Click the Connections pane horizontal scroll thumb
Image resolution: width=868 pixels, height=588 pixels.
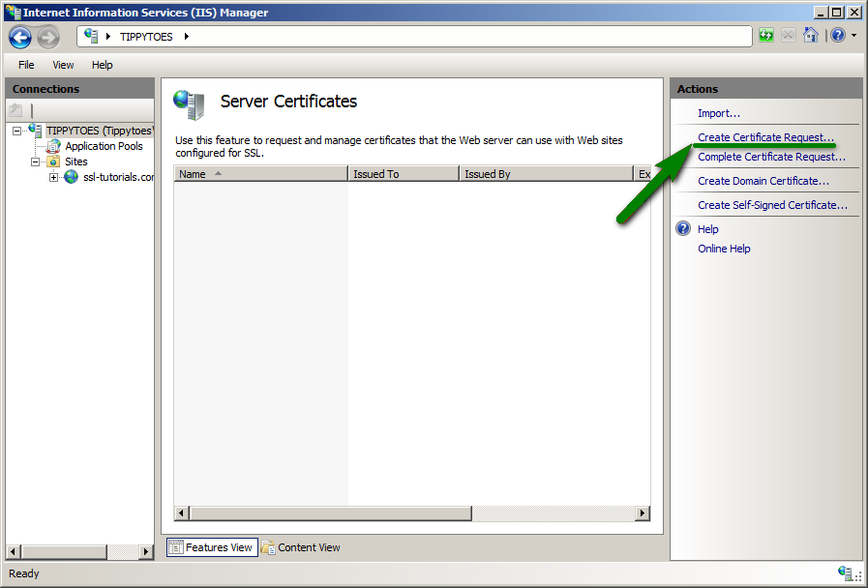click(x=64, y=551)
